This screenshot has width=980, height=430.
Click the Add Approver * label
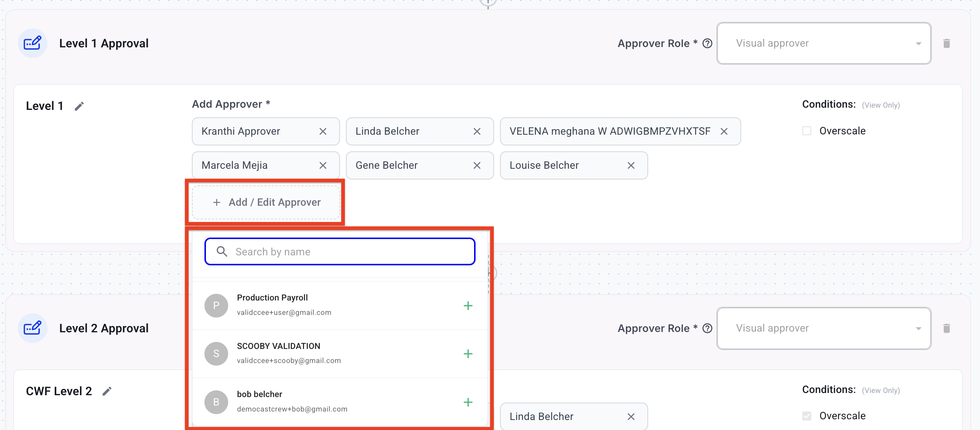(231, 104)
